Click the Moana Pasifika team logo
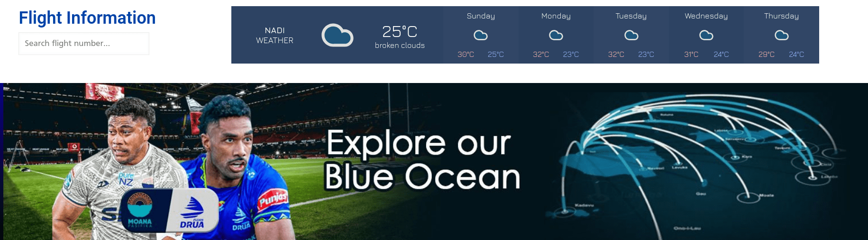Viewport: 868px width, 240px height. [x=140, y=211]
